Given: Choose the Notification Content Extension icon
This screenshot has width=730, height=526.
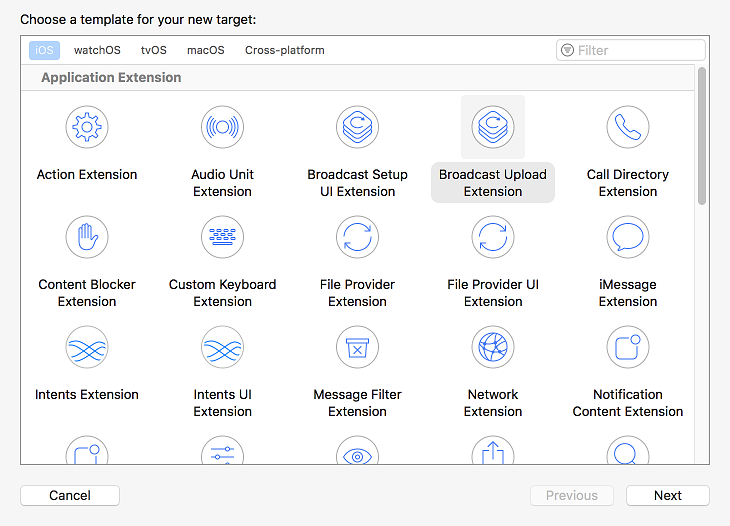Looking at the screenshot, I should point(628,347).
